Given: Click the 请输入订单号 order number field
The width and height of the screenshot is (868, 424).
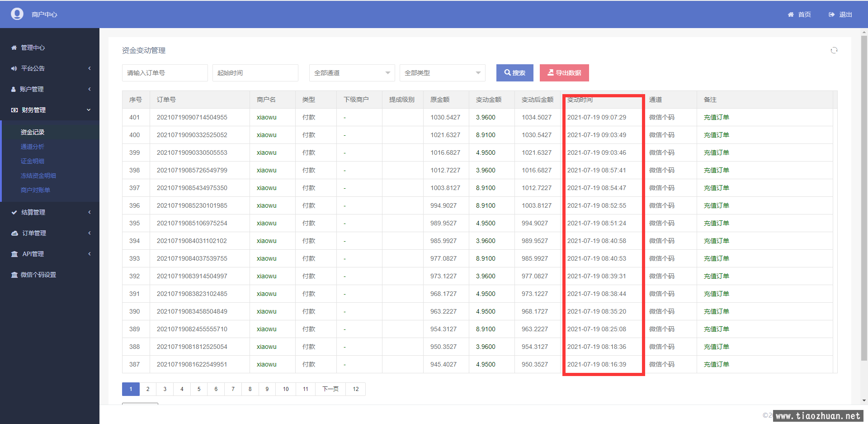Looking at the screenshot, I should pyautogui.click(x=165, y=73).
